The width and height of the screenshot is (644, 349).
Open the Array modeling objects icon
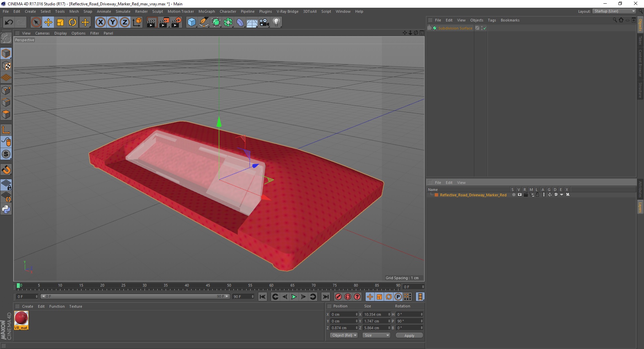coord(228,22)
